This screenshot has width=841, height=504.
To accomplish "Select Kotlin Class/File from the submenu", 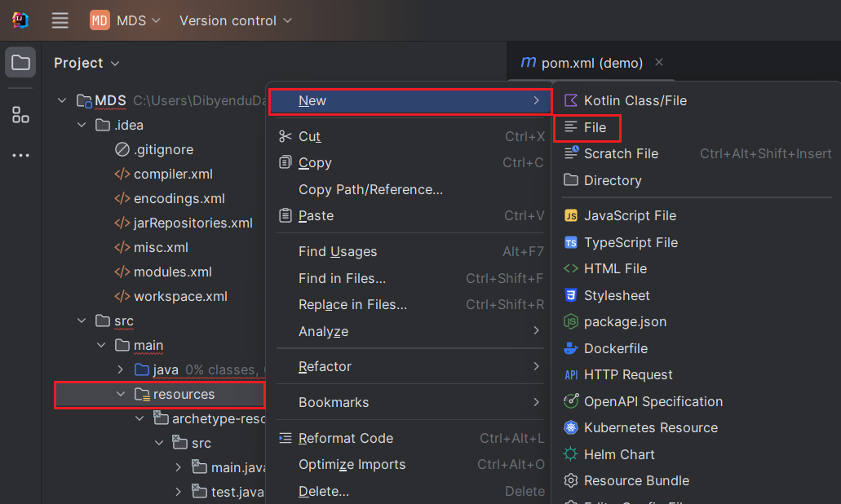I will click(x=635, y=100).
